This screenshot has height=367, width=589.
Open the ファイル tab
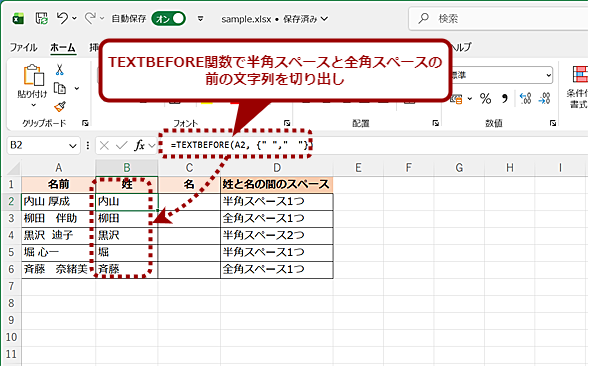click(x=23, y=47)
